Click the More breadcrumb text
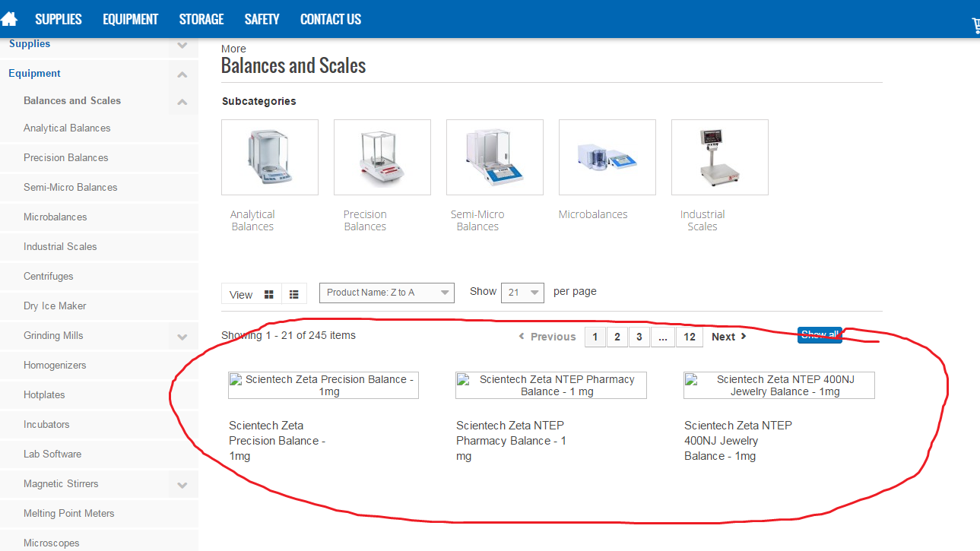 click(233, 49)
